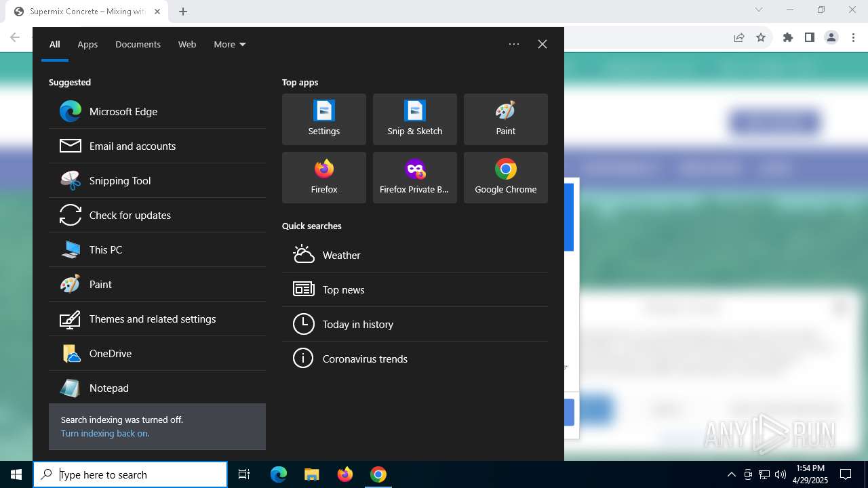The image size is (868, 488).
Task: Switch to Chrome on the taskbar
Action: coord(378,474)
